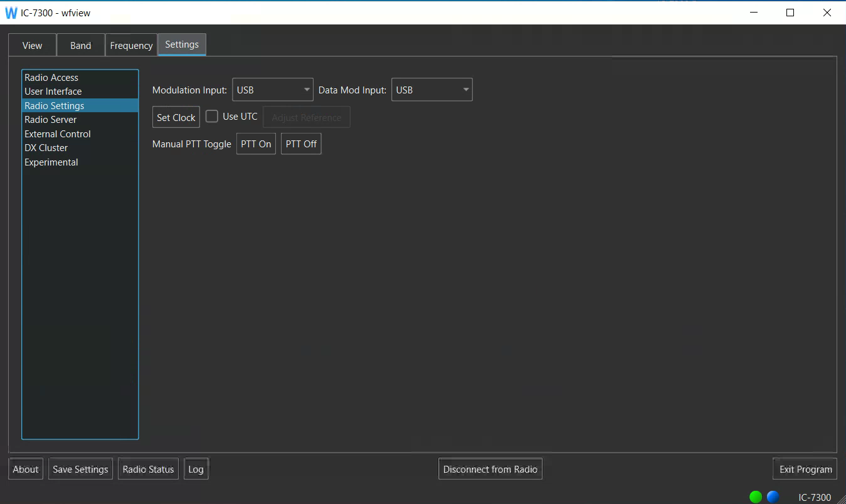This screenshot has height=504, width=846.
Task: Enable the Use UTC checkbox
Action: pyautogui.click(x=213, y=117)
